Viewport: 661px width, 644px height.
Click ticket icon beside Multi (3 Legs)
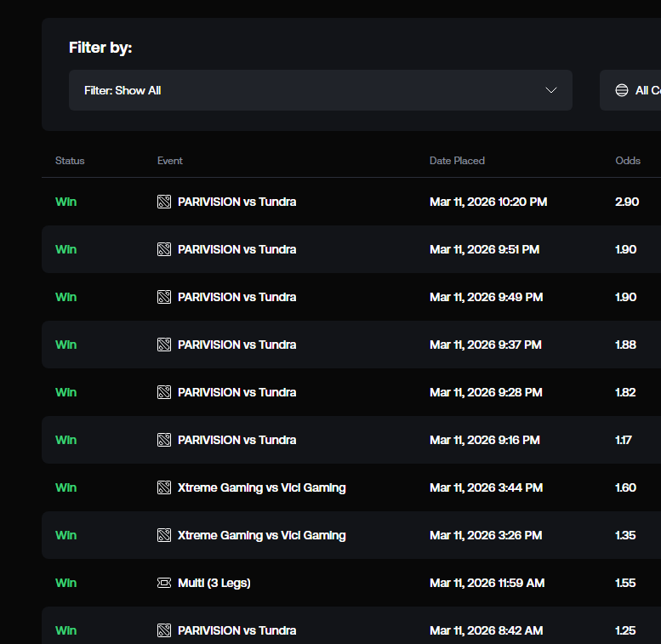[164, 583]
